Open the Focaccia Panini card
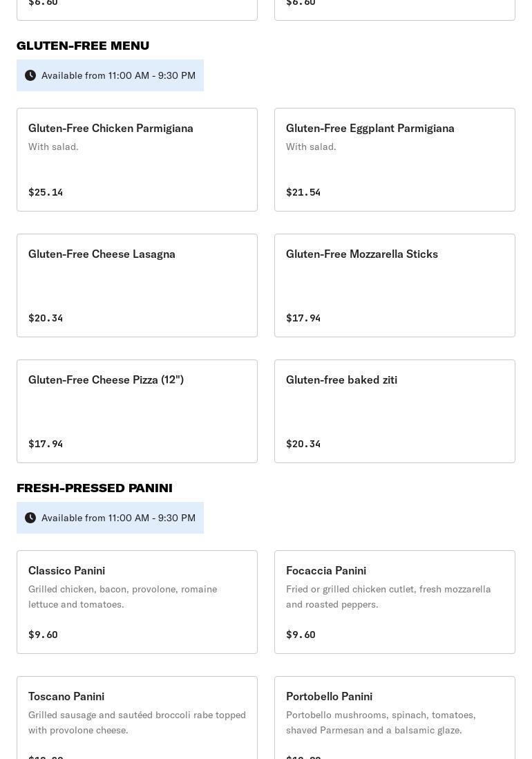 pos(395,602)
